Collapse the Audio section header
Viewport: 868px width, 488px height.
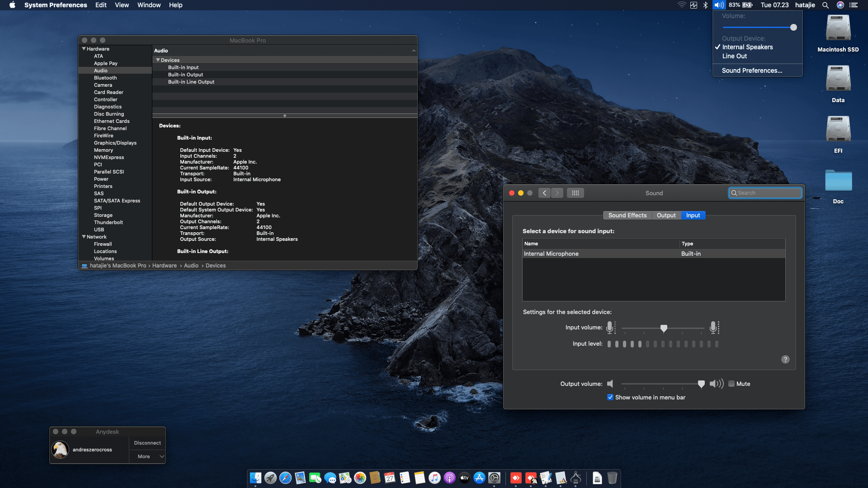pos(414,50)
